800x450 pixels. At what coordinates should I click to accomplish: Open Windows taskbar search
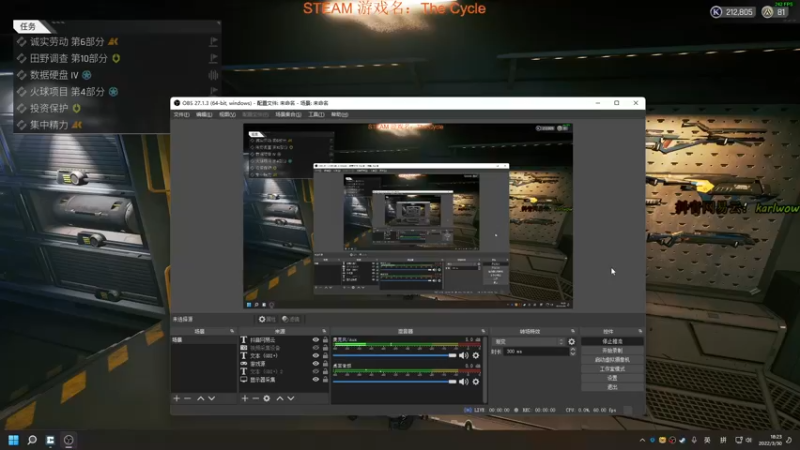(32, 440)
